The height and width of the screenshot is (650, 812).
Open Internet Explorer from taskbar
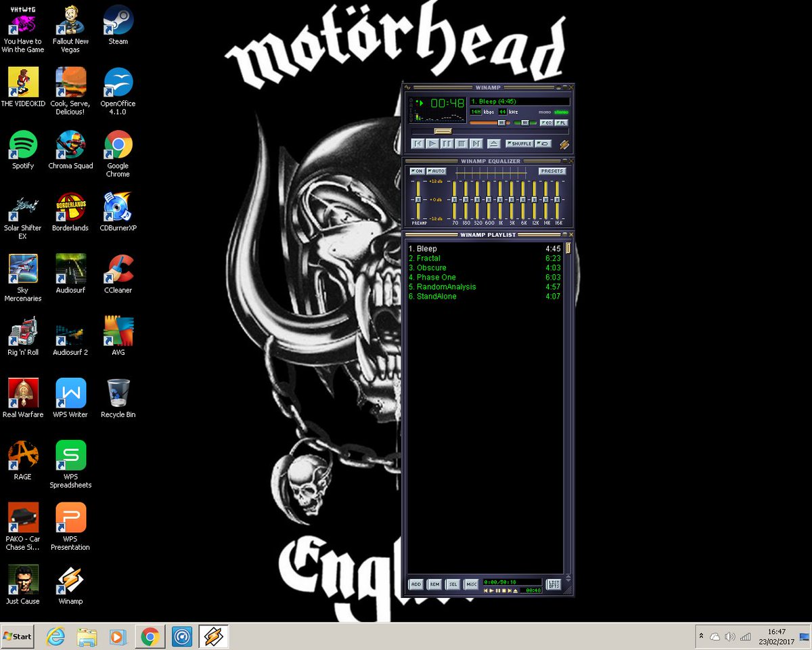pyautogui.click(x=55, y=636)
